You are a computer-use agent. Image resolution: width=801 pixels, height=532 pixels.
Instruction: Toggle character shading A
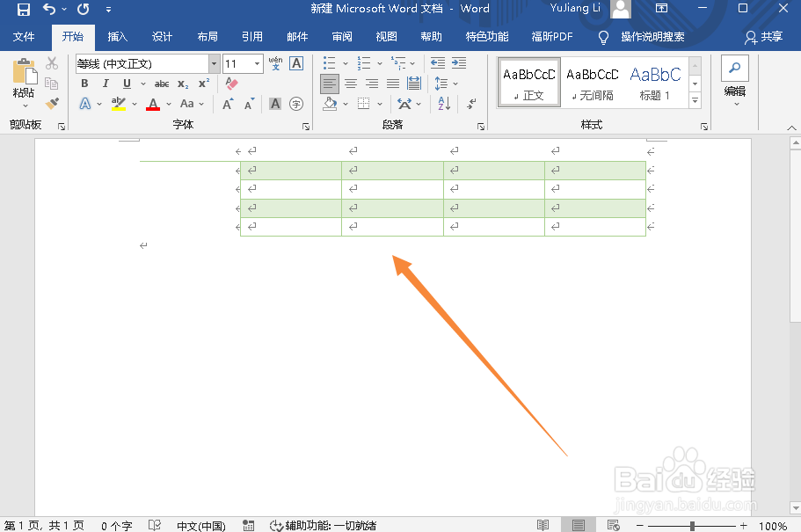click(275, 104)
